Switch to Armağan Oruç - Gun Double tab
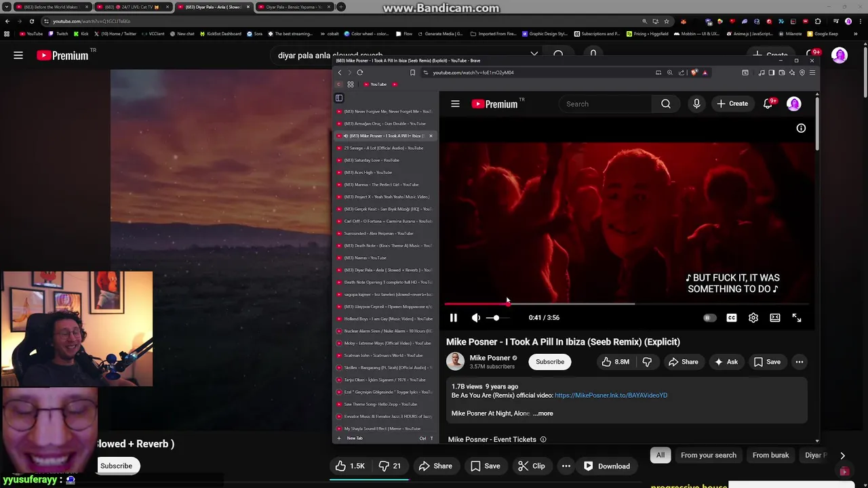The height and width of the screenshot is (488, 868). (x=384, y=123)
